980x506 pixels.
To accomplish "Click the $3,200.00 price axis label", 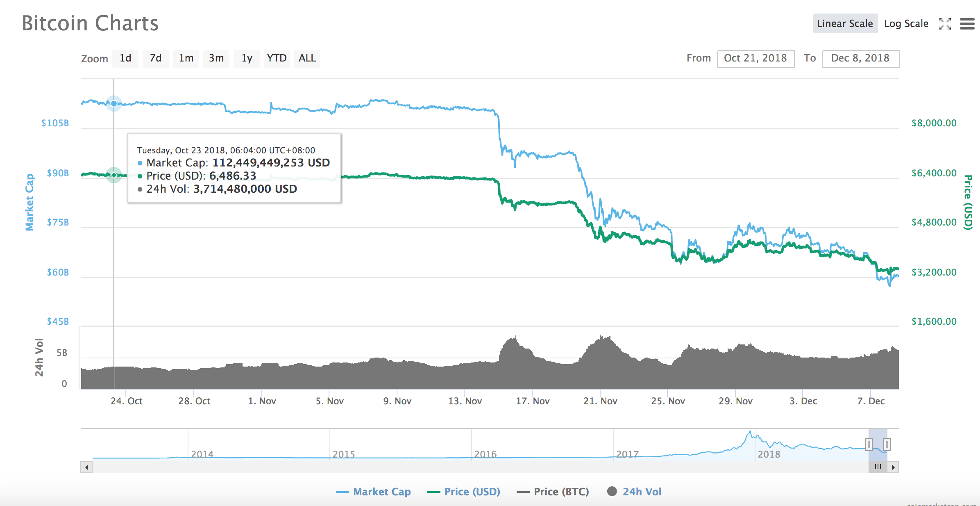I will coord(934,272).
